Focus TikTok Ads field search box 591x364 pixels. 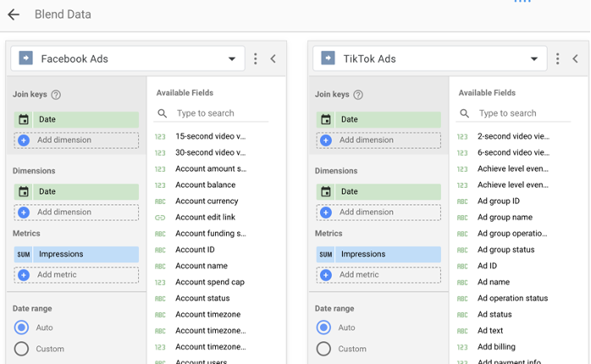pos(513,113)
